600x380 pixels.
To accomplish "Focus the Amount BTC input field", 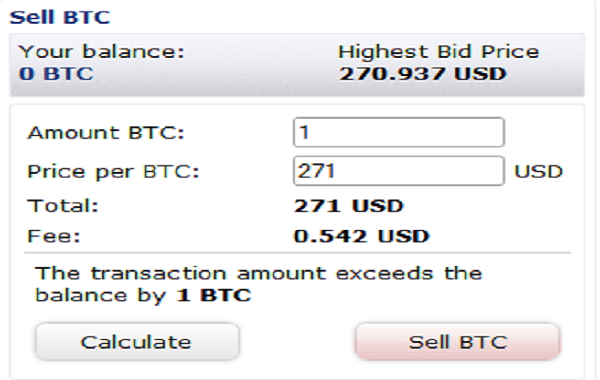I will click(399, 132).
